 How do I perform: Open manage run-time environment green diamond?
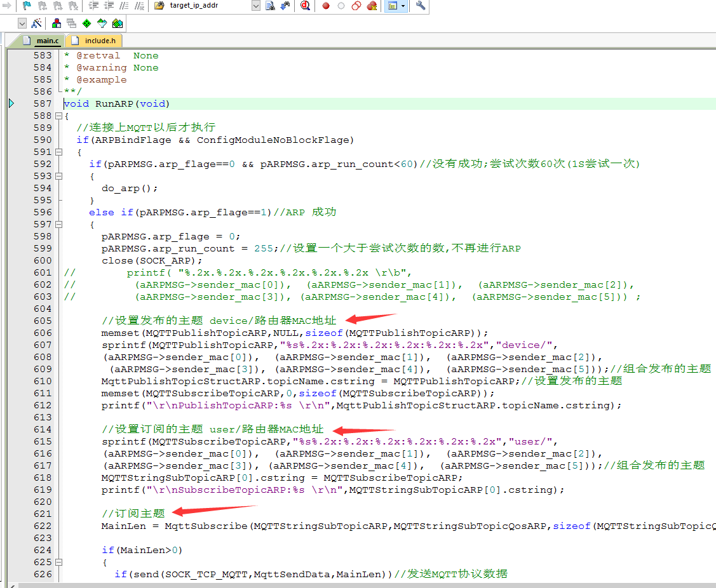[x=87, y=23]
